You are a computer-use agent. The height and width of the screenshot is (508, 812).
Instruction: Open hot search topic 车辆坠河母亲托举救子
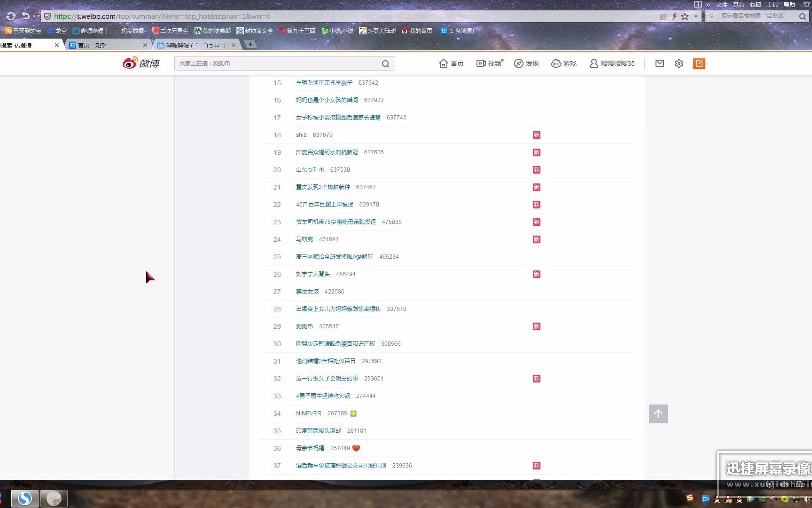coord(324,83)
